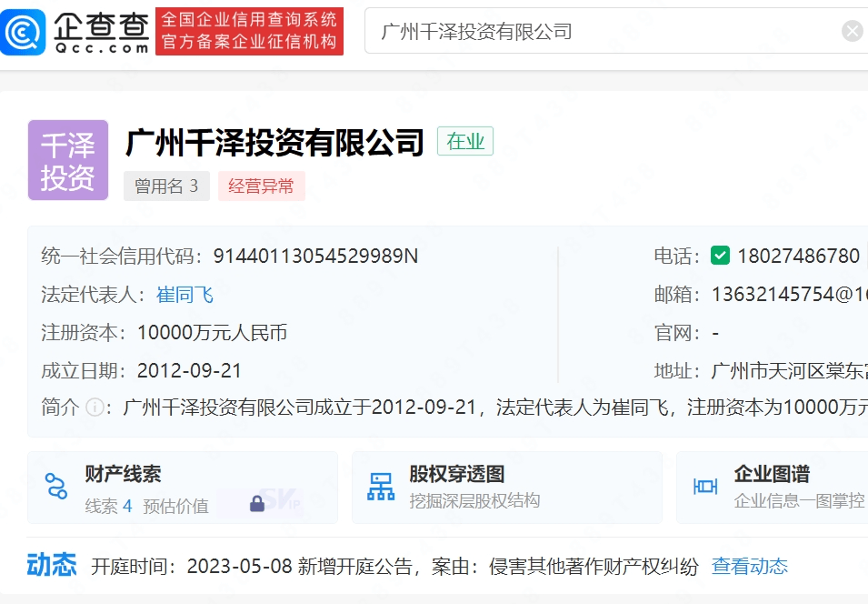Click phone number 18027486780

click(802, 256)
